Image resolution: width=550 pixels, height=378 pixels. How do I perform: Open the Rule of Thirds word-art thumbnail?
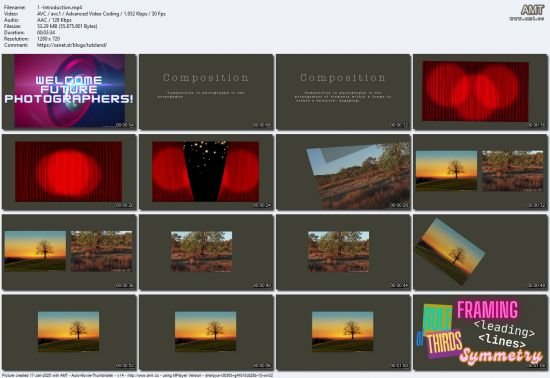pyautogui.click(x=481, y=333)
